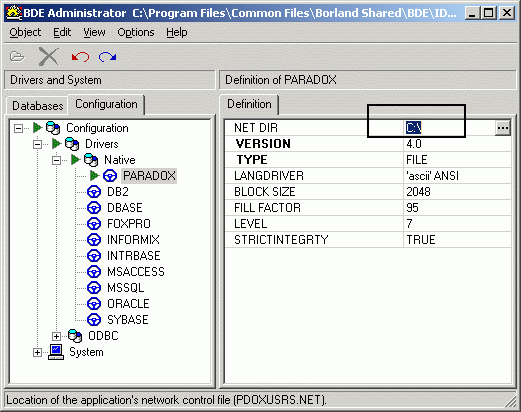521x412 pixels.
Task: Select the DBASE driver label
Action: click(125, 208)
